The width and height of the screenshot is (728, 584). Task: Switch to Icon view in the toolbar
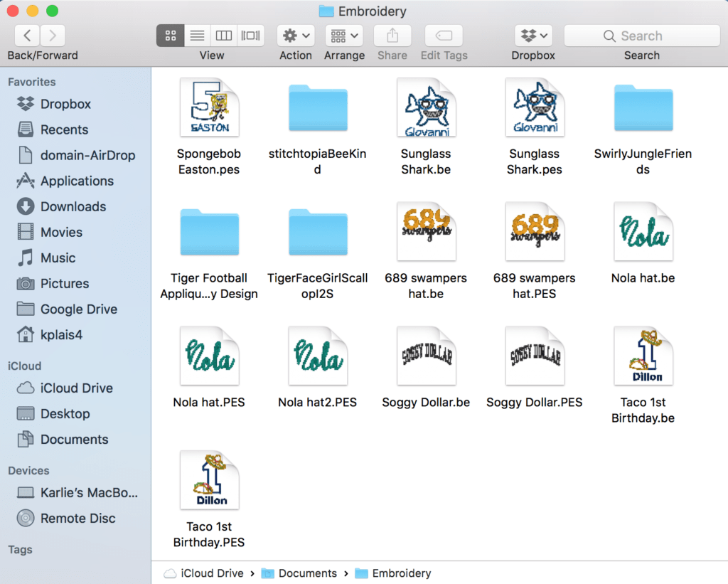point(170,36)
